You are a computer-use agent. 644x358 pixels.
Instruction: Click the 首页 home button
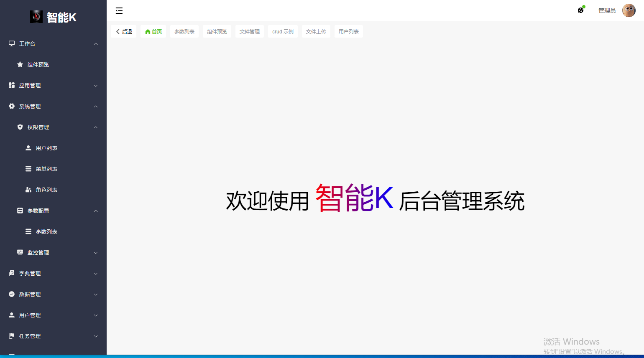(x=153, y=31)
